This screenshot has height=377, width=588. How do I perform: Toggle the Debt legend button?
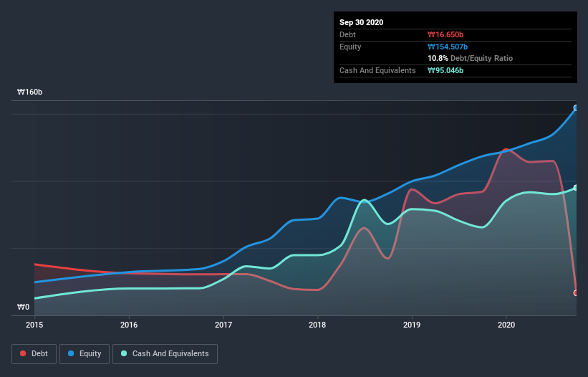(34, 354)
